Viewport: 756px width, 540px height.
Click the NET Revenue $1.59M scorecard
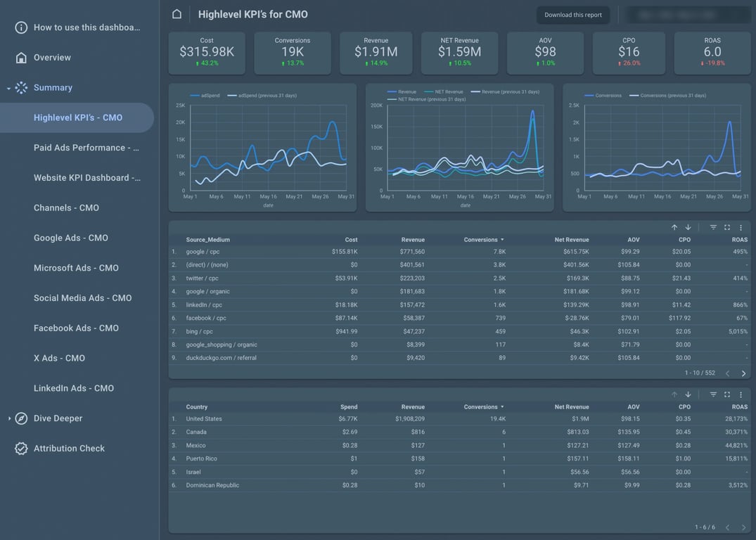459,53
